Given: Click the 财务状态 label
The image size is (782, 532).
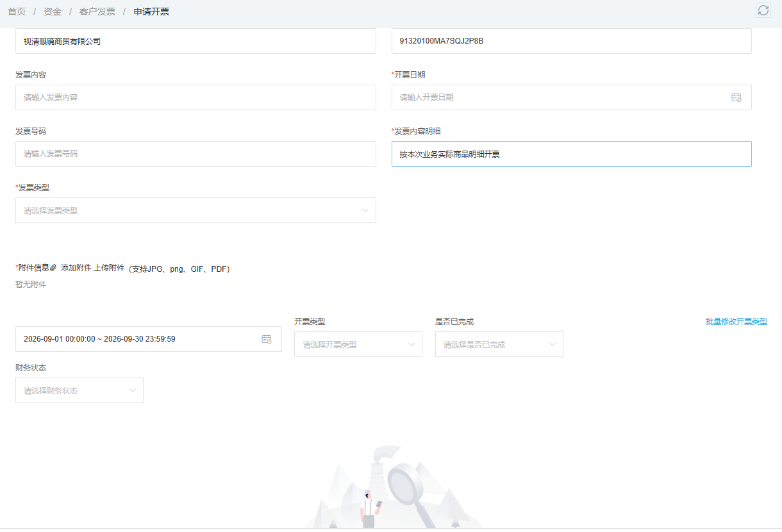Looking at the screenshot, I should [31, 368].
